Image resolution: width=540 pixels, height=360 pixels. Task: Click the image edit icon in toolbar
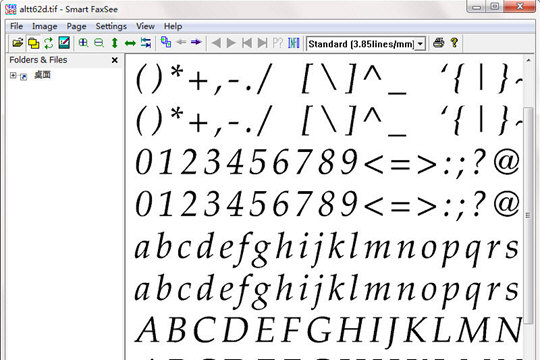coord(64,43)
